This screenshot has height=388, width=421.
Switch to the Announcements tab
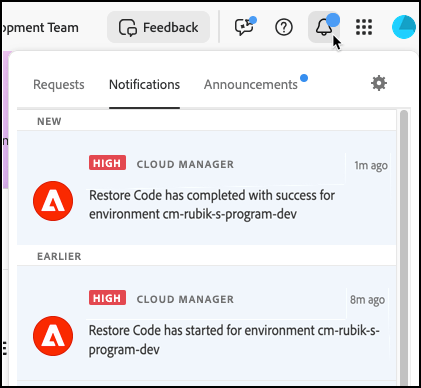point(251,85)
